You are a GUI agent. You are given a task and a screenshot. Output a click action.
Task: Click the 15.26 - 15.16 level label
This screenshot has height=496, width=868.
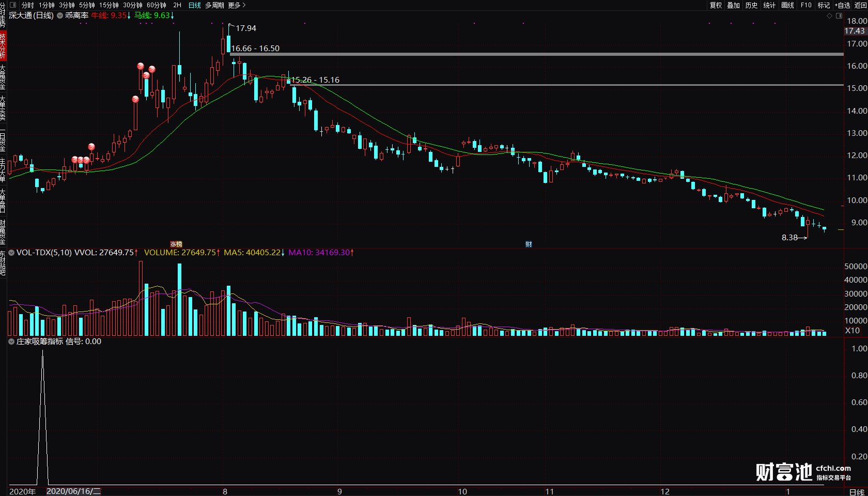tap(315, 80)
